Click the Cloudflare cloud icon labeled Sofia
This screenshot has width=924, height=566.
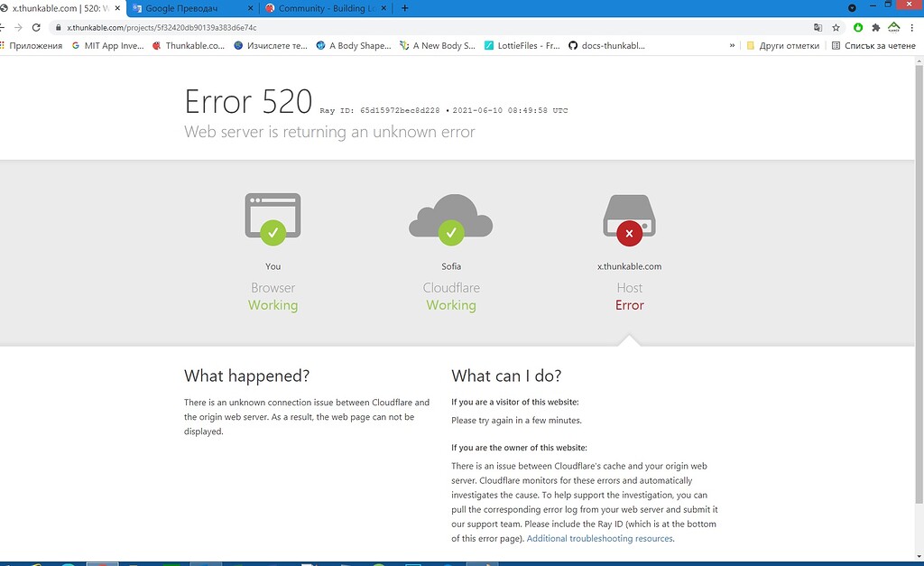pos(451,217)
